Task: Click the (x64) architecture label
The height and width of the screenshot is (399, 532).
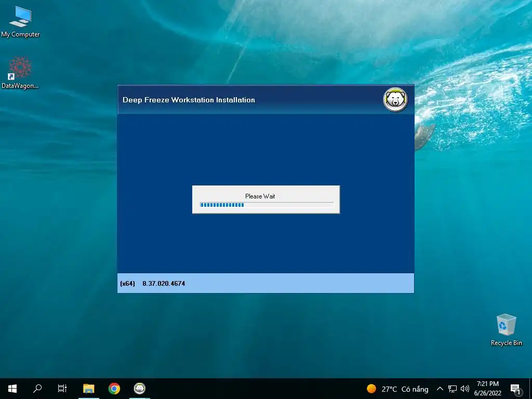Action: point(128,284)
